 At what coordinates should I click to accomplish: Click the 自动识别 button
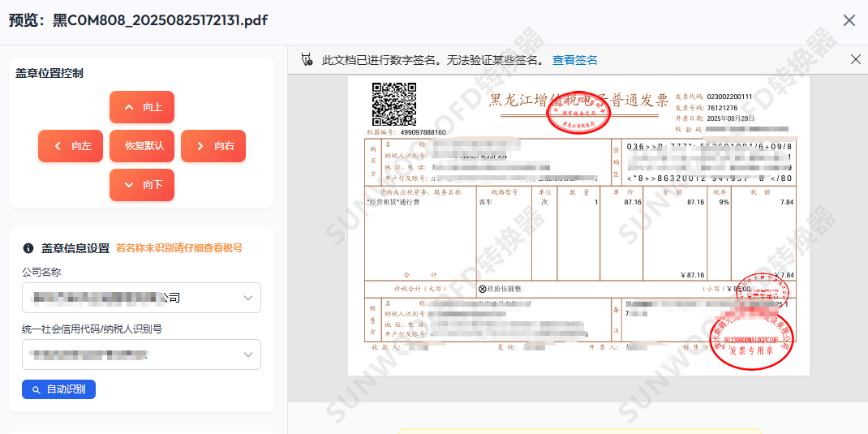point(58,389)
